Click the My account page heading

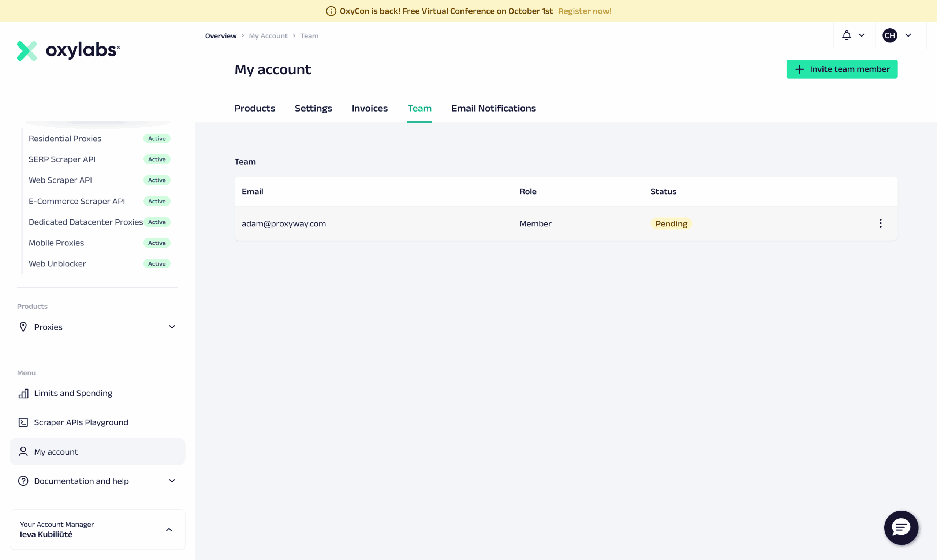pos(273,69)
